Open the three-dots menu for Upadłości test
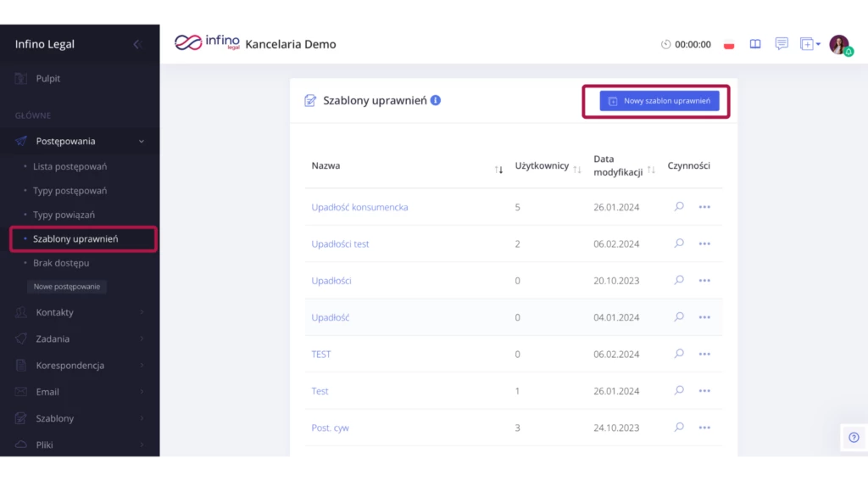868x481 pixels. [704, 243]
